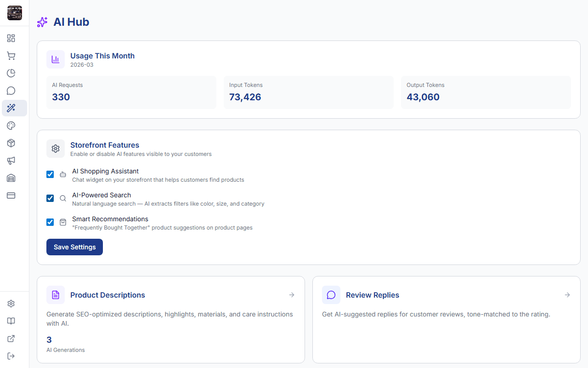The width and height of the screenshot is (588, 368).
Task: Open the warehouse icon in sidebar
Action: point(11,178)
